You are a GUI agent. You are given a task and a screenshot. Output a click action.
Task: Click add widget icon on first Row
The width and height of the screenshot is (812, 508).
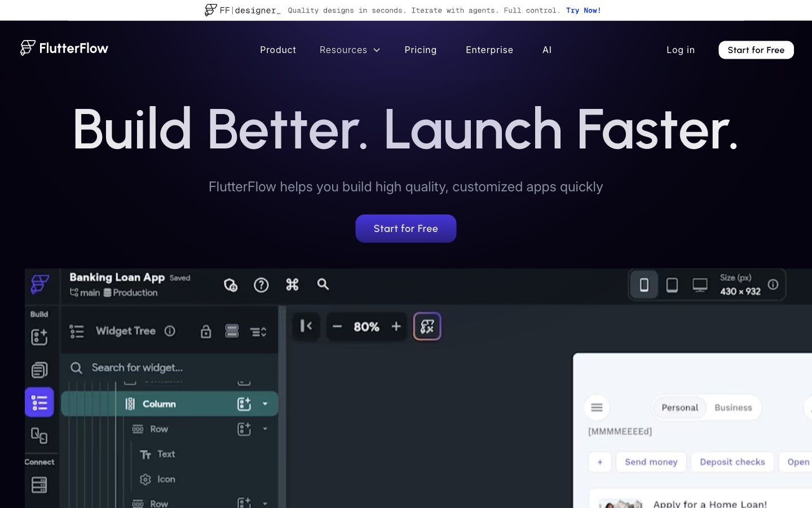coord(244,429)
